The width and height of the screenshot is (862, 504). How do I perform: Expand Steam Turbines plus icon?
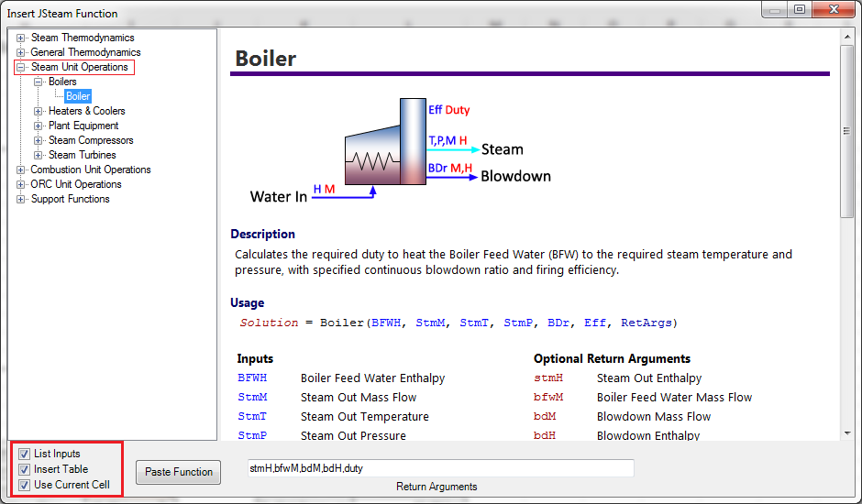point(38,155)
